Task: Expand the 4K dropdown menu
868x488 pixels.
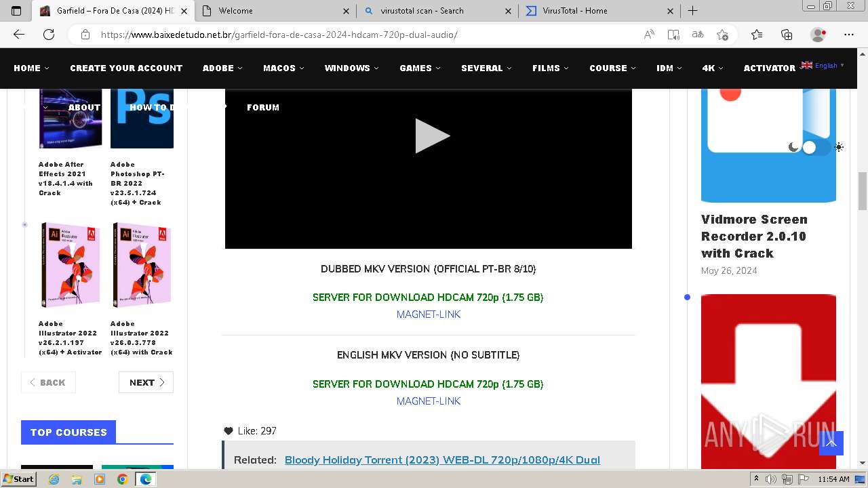Action: tap(713, 68)
